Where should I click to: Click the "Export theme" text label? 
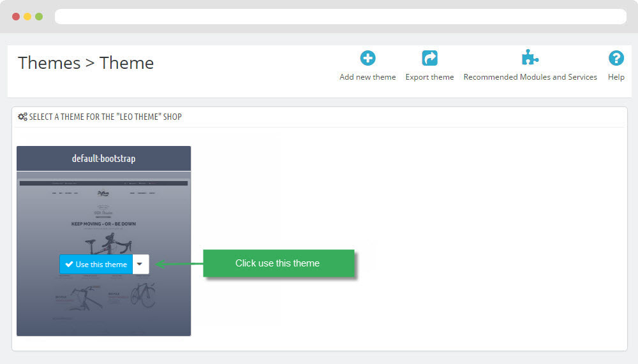(x=429, y=77)
